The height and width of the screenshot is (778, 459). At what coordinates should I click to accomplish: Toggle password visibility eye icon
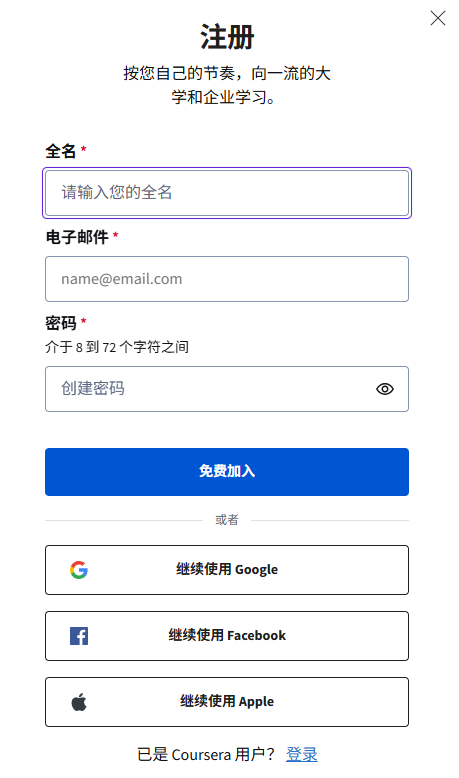(x=385, y=389)
